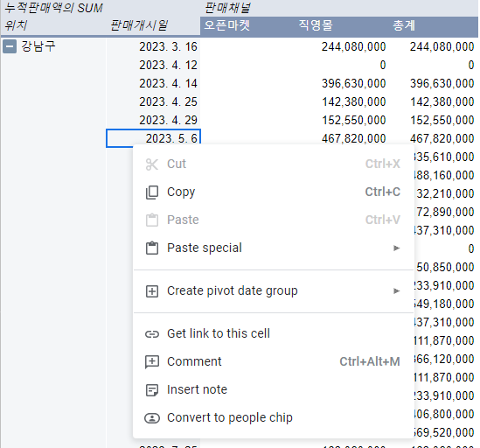Click the partly hidden total ending 72,890,000
The width and height of the screenshot is (480, 448).
click(445, 213)
